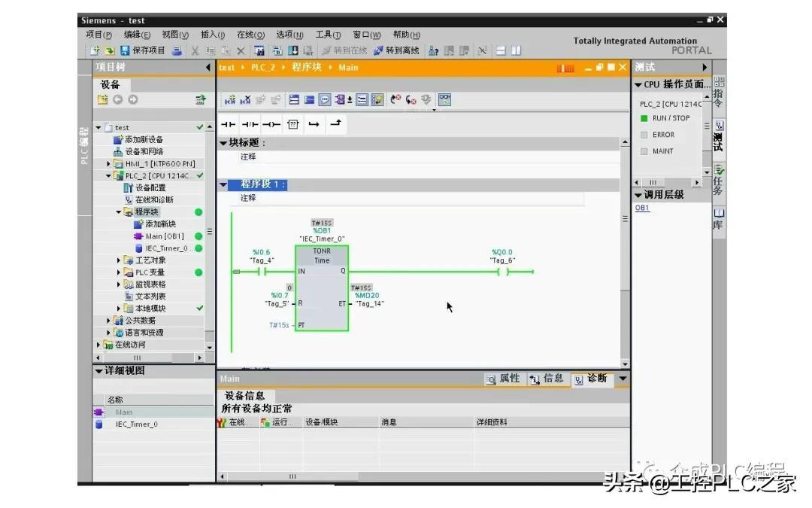The height and width of the screenshot is (508, 812).
Task: Collapse the 调用层级 call hierarchy section
Action: tap(638, 195)
